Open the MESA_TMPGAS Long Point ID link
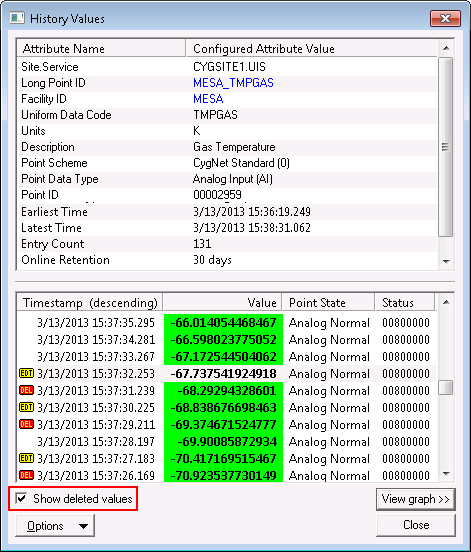This screenshot has width=471, height=552. [233, 83]
